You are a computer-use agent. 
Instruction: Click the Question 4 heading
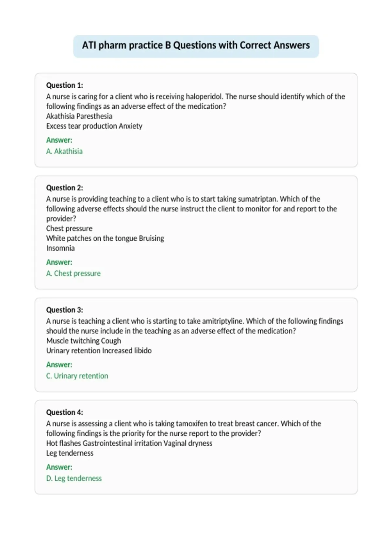point(65,412)
